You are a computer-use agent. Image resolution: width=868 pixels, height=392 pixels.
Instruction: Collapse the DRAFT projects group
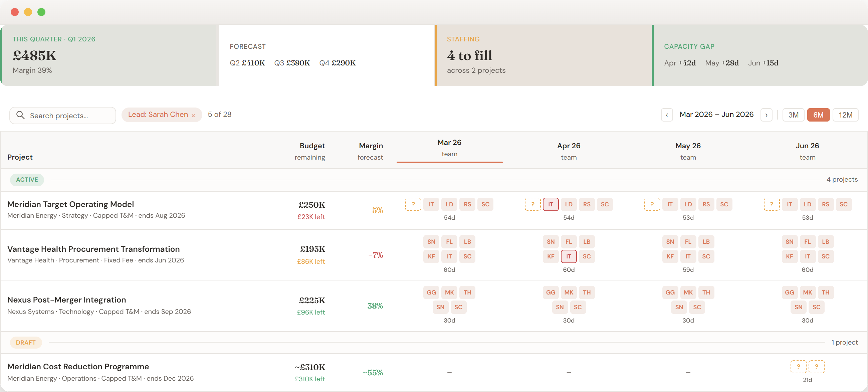[x=26, y=343]
